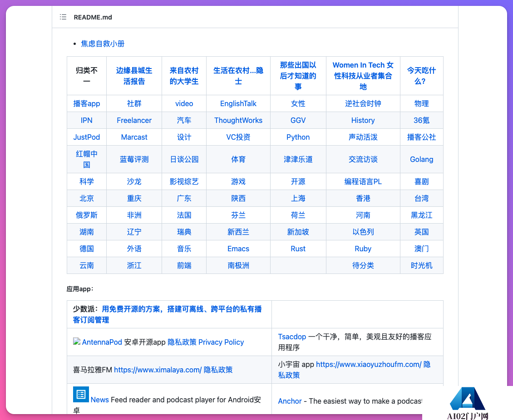
Task: Open the Python category link
Action: tap(298, 137)
